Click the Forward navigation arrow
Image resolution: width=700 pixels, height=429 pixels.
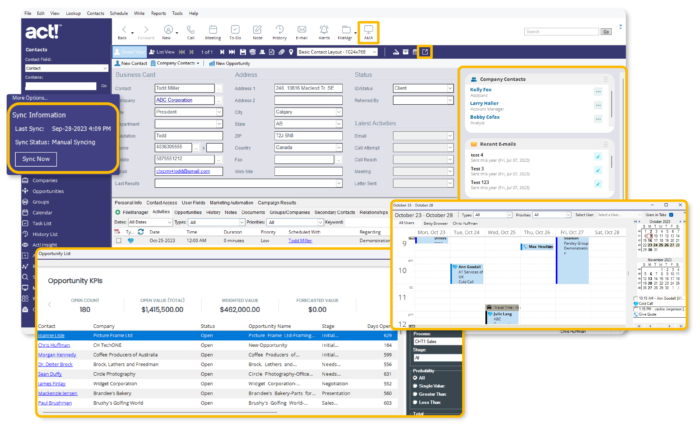tap(146, 30)
